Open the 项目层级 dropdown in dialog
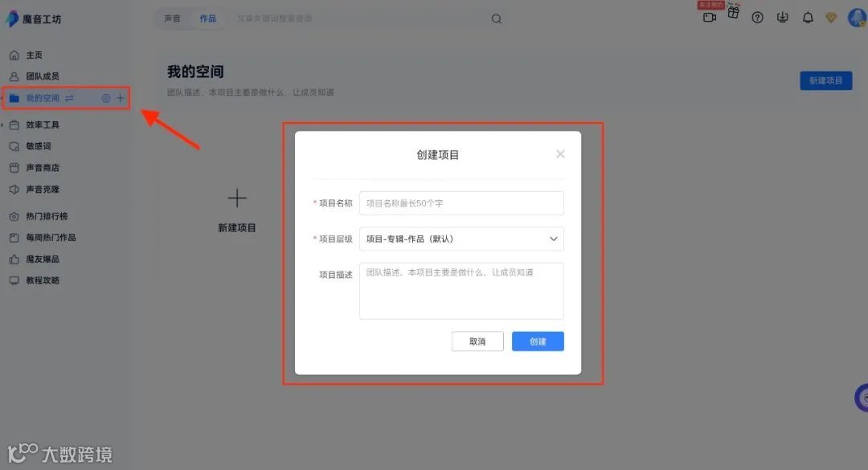Viewport: 868px width, 470px height. click(x=461, y=239)
